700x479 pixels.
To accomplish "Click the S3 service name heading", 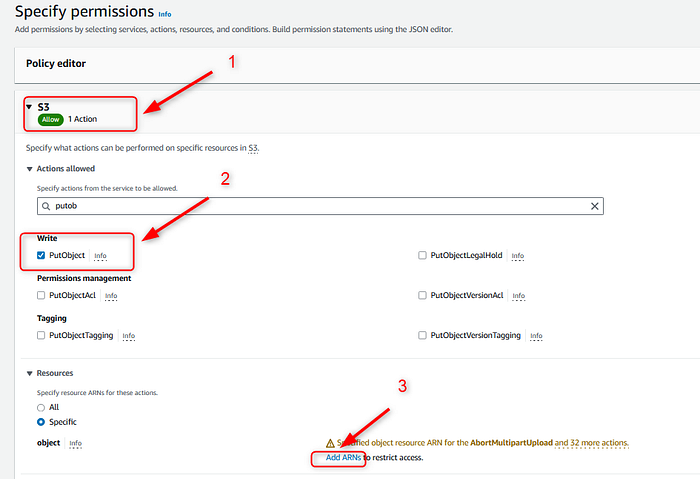I will 43,107.
